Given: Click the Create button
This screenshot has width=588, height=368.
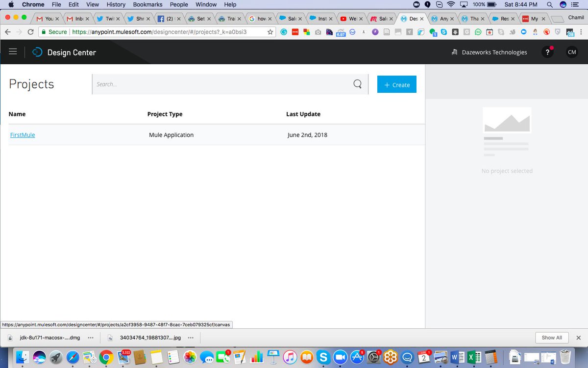Looking at the screenshot, I should pos(396,84).
